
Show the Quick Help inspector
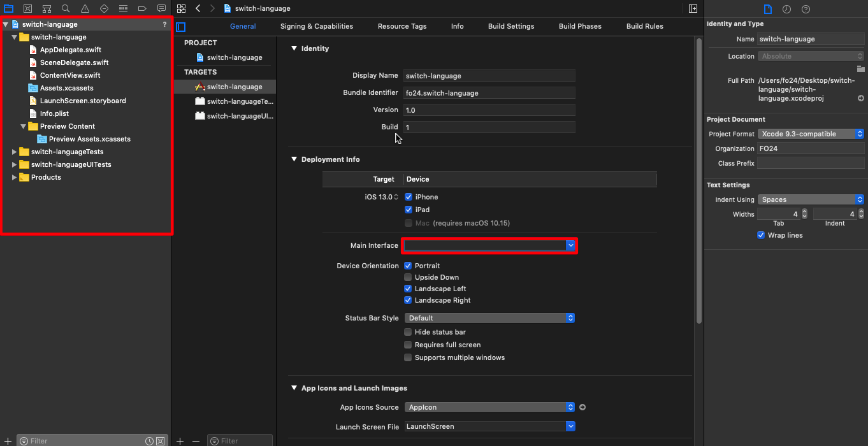coord(806,9)
